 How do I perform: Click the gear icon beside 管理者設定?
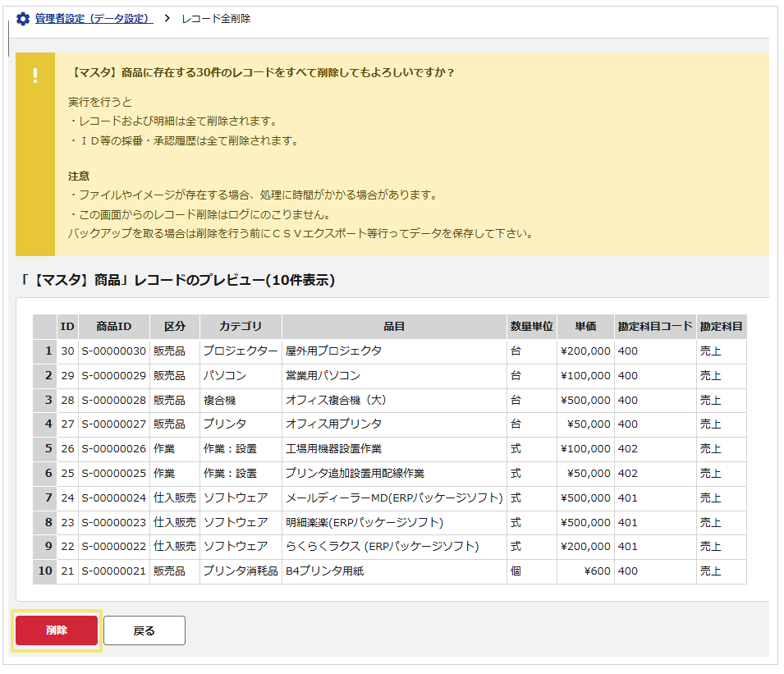click(23, 19)
